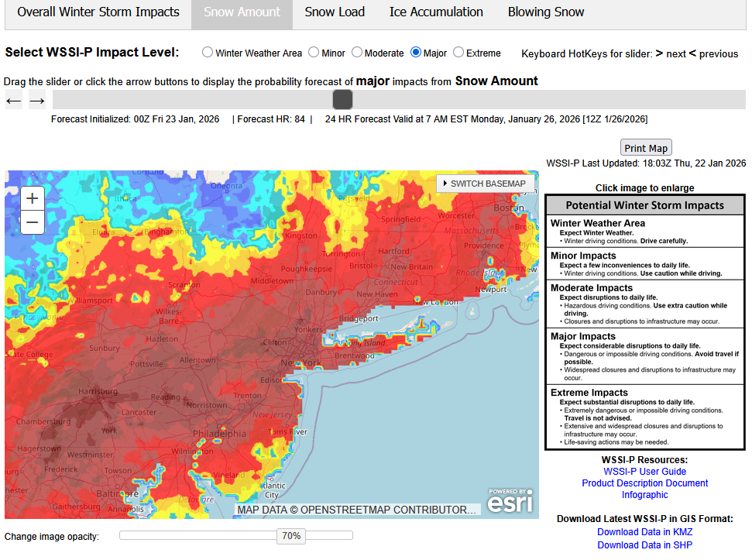Screen dimensions: 752x560
Task: Open the Overall Winter Storm Impacts tab
Action: point(98,12)
